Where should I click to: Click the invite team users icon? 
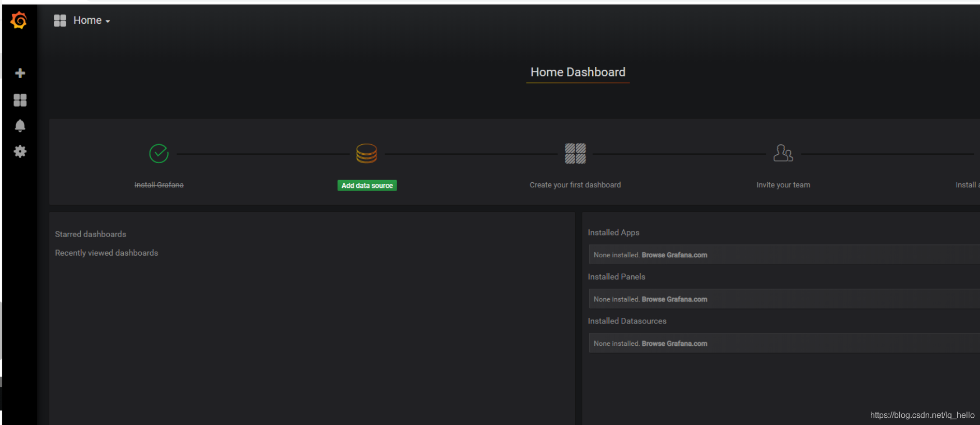click(783, 154)
